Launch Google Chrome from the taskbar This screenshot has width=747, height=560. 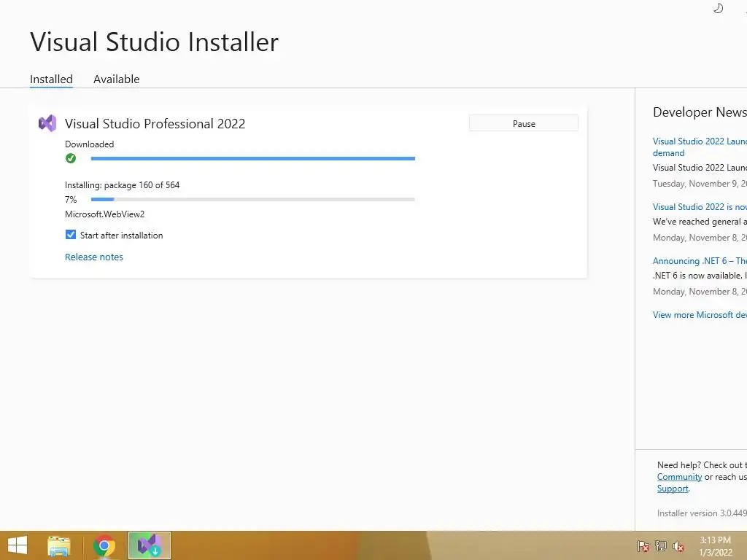click(x=104, y=545)
